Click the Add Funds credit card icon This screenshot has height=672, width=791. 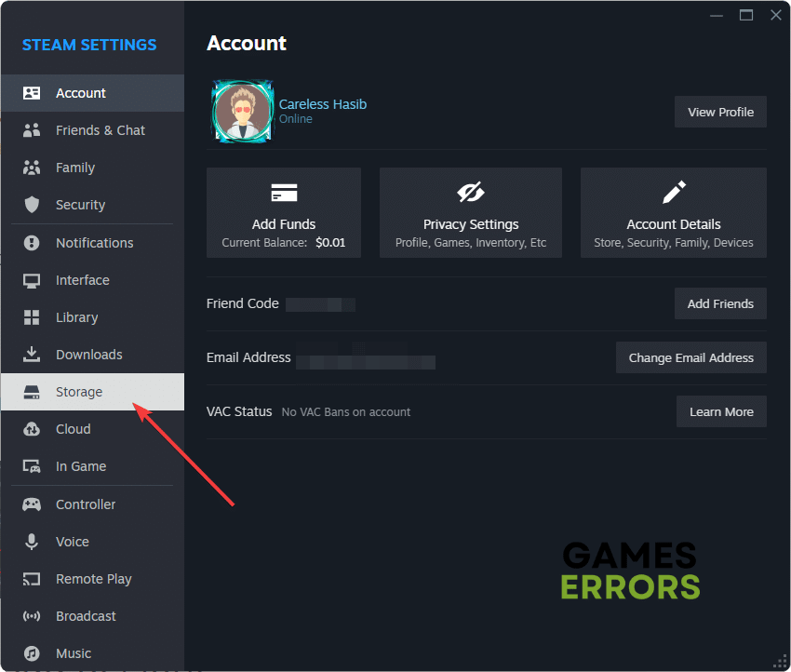(284, 193)
